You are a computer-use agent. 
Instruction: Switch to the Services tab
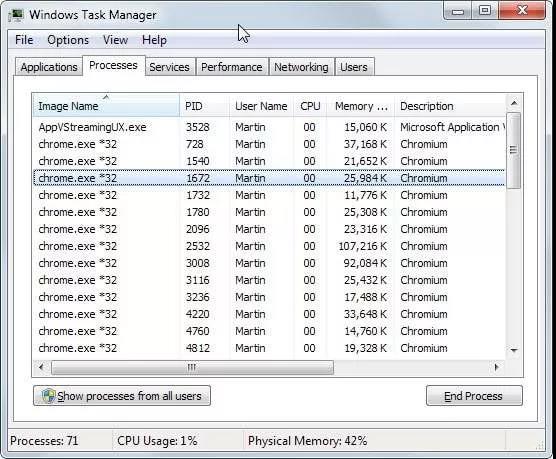[x=169, y=67]
